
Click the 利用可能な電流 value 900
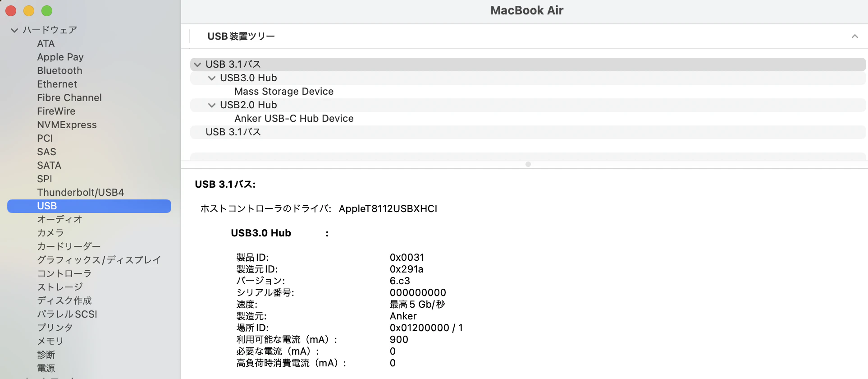pos(399,340)
